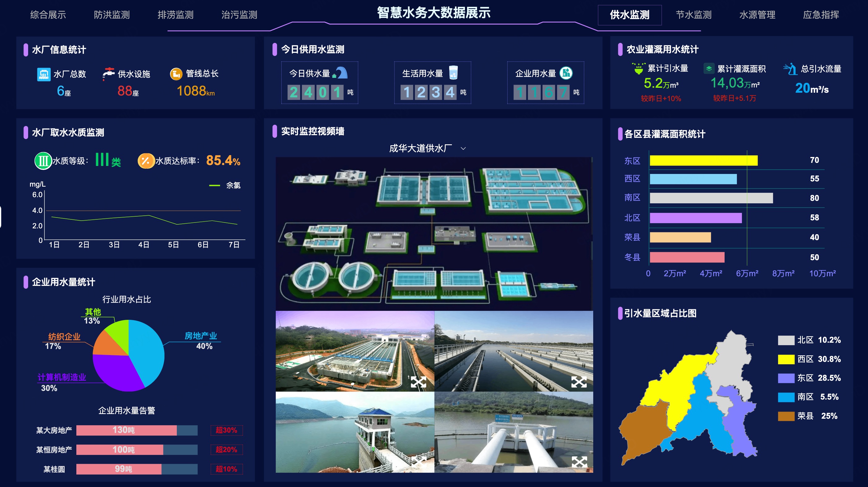Image resolution: width=868 pixels, height=487 pixels.
Task: Click the 水厂总数 water plant icon
Action: click(x=44, y=74)
